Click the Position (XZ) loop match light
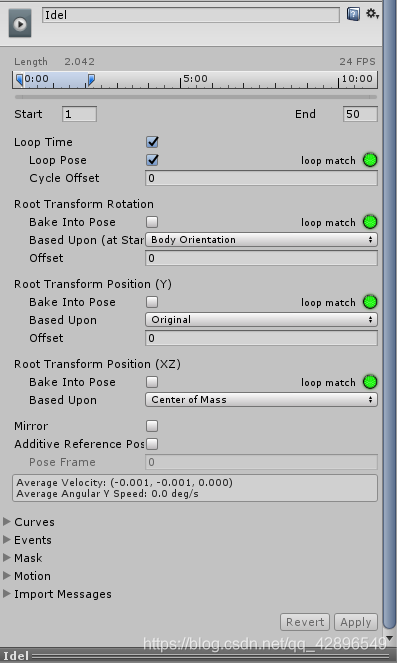397x663 pixels. coord(370,382)
